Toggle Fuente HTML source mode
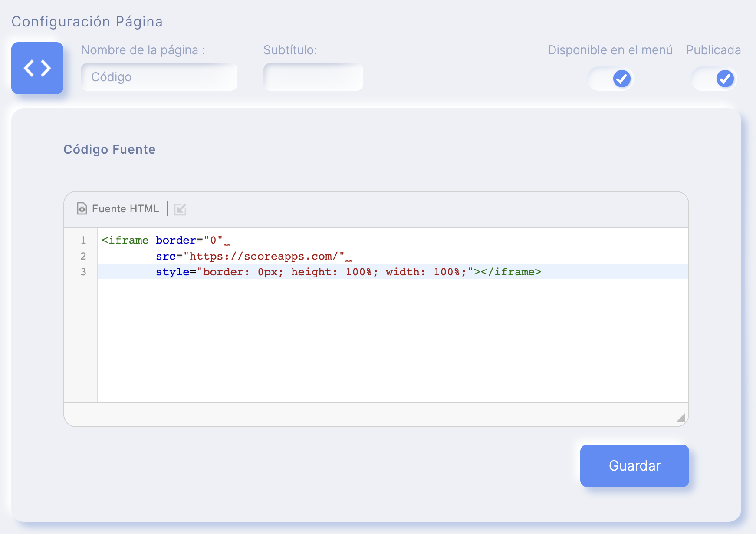The image size is (756, 534). click(x=118, y=209)
